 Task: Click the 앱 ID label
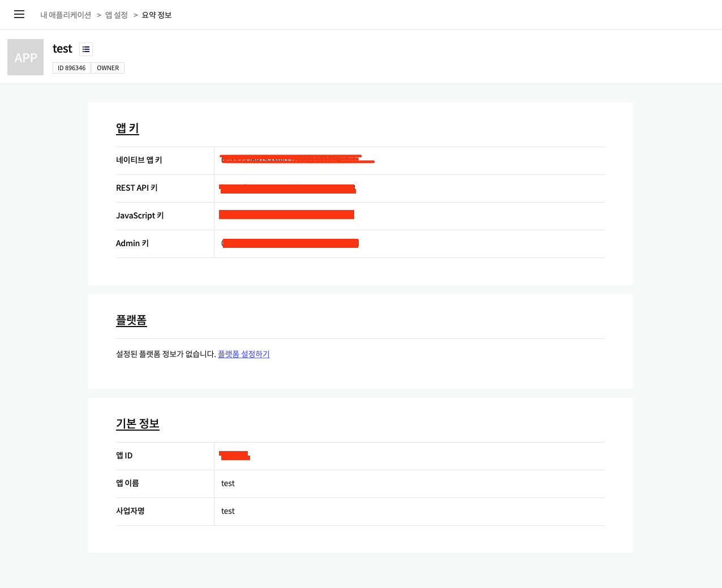(124, 456)
